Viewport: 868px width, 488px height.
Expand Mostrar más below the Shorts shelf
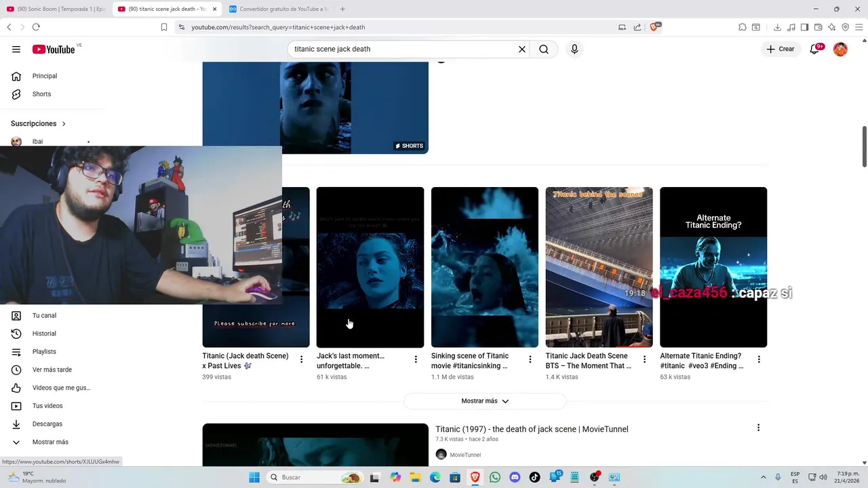(x=485, y=401)
